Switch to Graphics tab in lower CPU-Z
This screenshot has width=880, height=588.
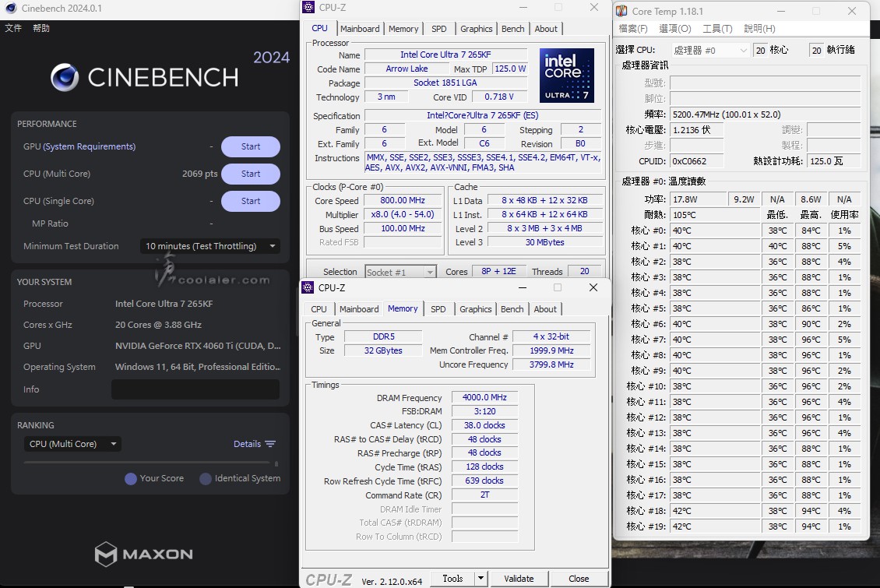point(475,309)
